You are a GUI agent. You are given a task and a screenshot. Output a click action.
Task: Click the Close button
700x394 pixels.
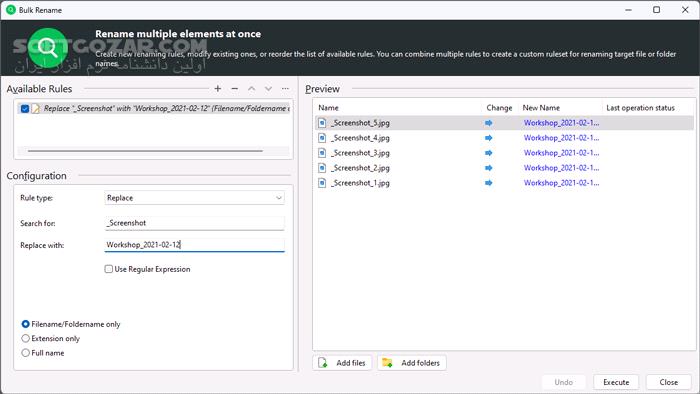(x=668, y=382)
